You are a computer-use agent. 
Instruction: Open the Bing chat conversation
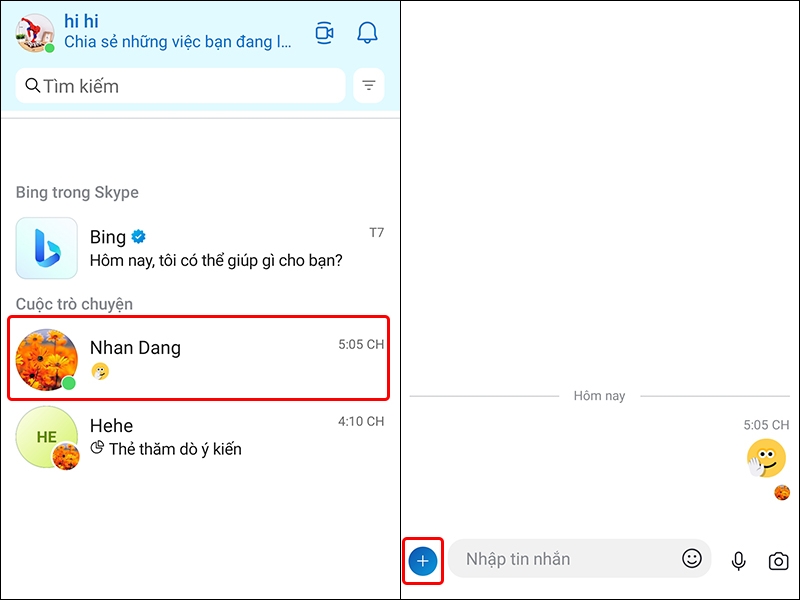pyautogui.click(x=200, y=248)
